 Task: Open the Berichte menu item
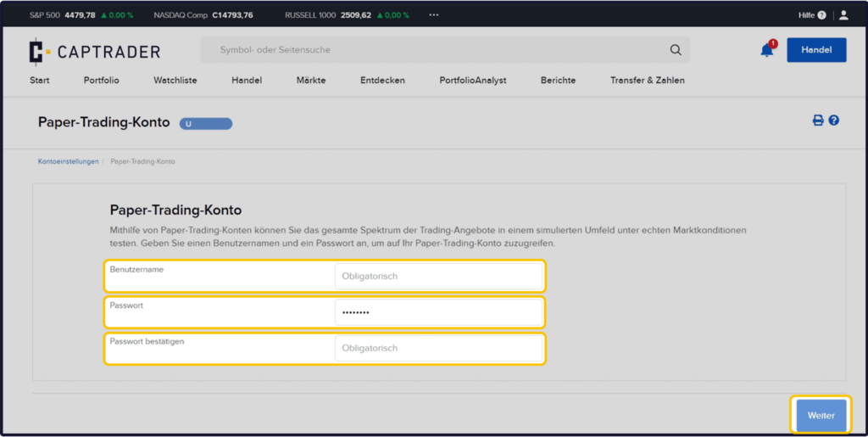pos(558,81)
